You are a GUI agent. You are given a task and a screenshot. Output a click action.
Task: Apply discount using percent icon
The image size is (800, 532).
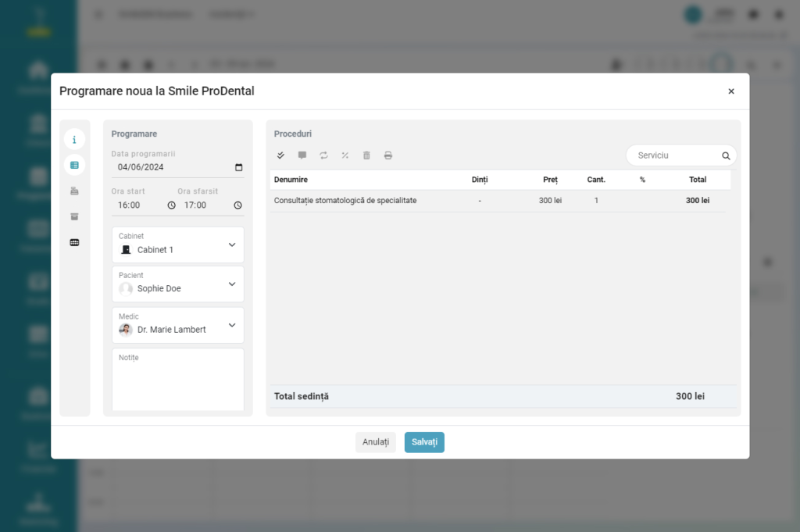pos(345,155)
